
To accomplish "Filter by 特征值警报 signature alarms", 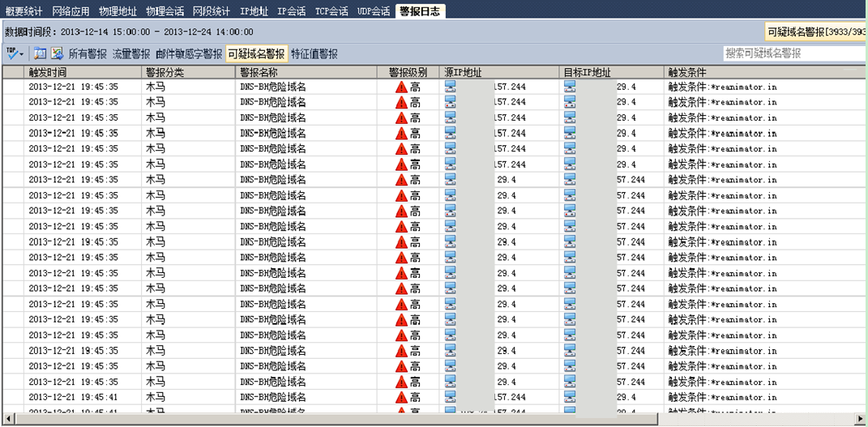I will pyautogui.click(x=314, y=54).
